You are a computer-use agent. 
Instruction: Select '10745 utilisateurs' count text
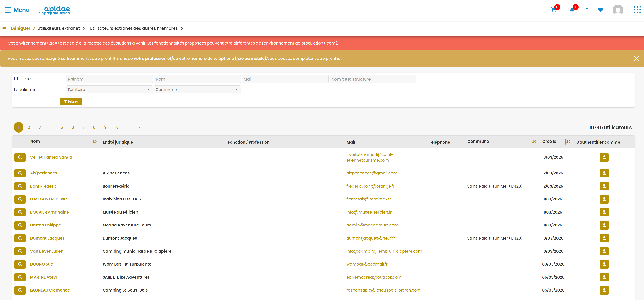click(610, 127)
